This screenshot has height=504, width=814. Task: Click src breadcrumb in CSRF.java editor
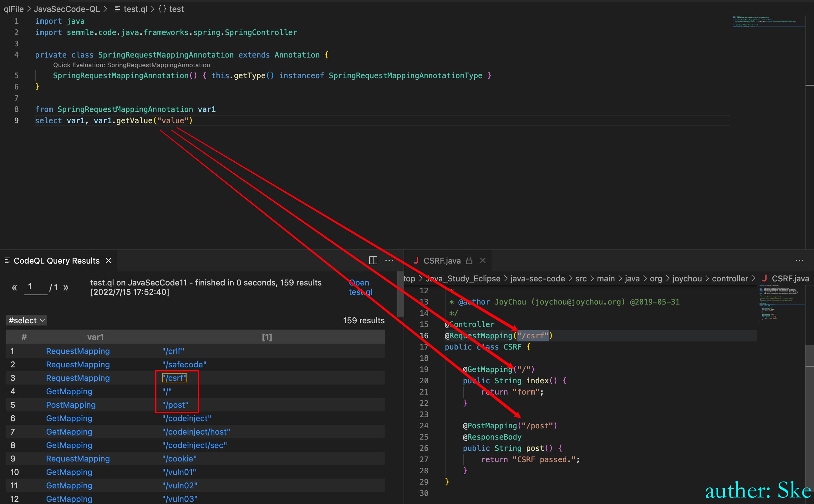point(581,279)
